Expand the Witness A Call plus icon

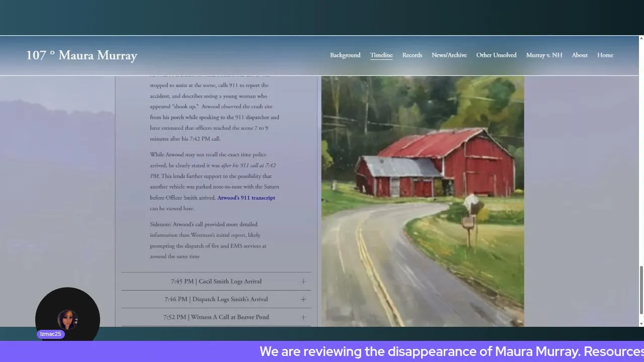coord(303,317)
